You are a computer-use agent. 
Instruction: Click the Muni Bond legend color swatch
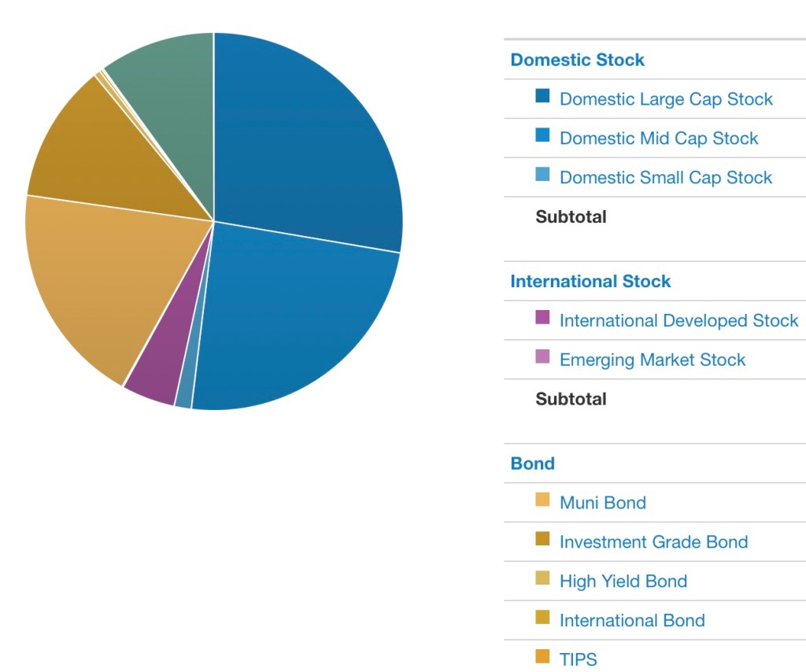[542, 500]
